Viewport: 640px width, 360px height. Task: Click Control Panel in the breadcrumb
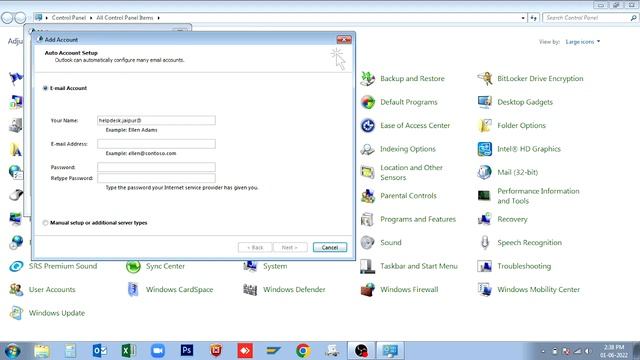[69, 18]
